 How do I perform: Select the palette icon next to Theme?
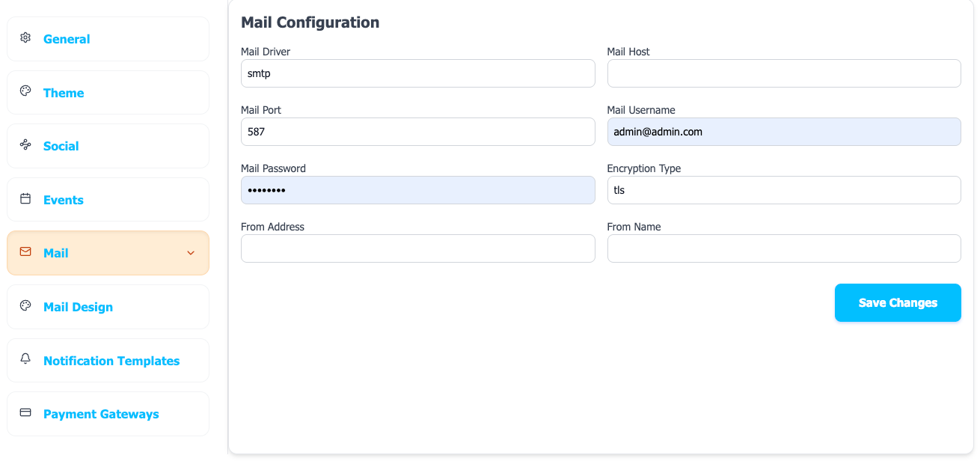25,91
